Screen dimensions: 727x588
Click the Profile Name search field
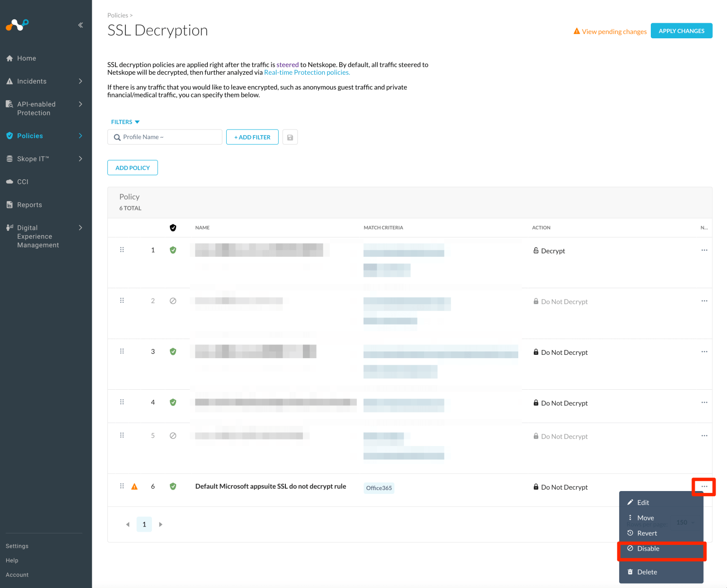165,137
